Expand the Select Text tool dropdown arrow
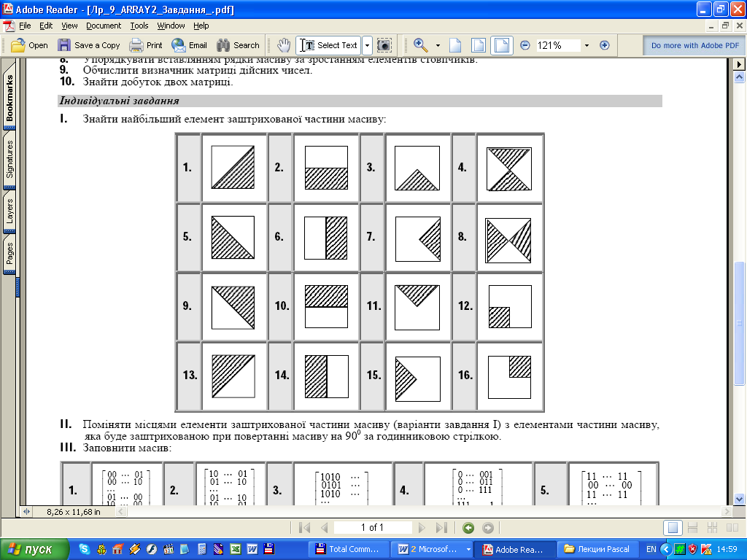The height and width of the screenshot is (560, 747). point(368,45)
